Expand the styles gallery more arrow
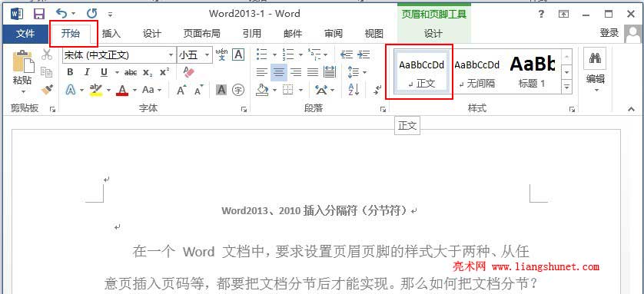This screenshot has height=294, width=644. 567,87
